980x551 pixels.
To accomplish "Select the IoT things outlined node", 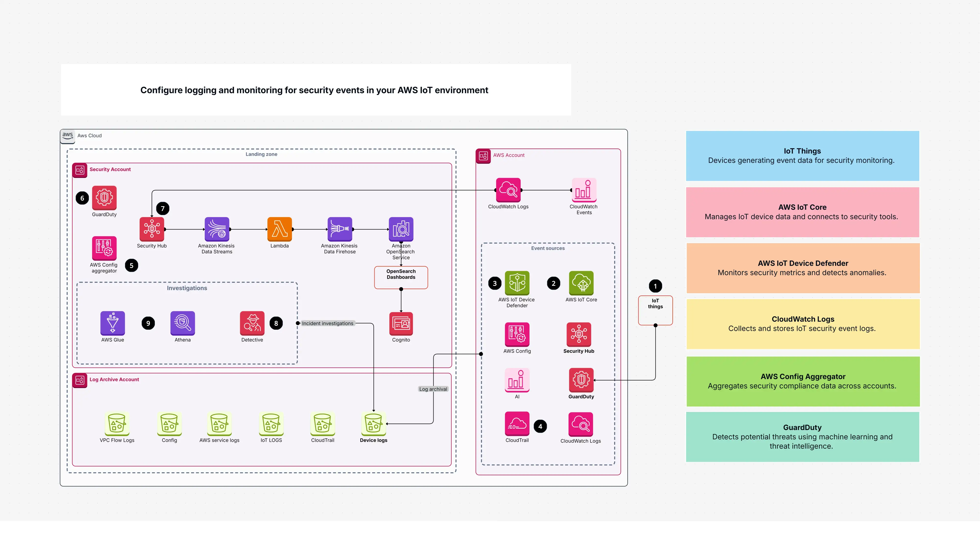I will pyautogui.click(x=655, y=310).
